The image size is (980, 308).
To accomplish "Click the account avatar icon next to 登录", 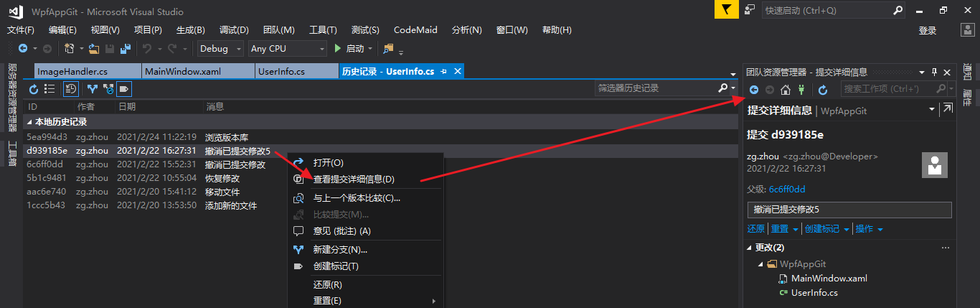I will 967,30.
